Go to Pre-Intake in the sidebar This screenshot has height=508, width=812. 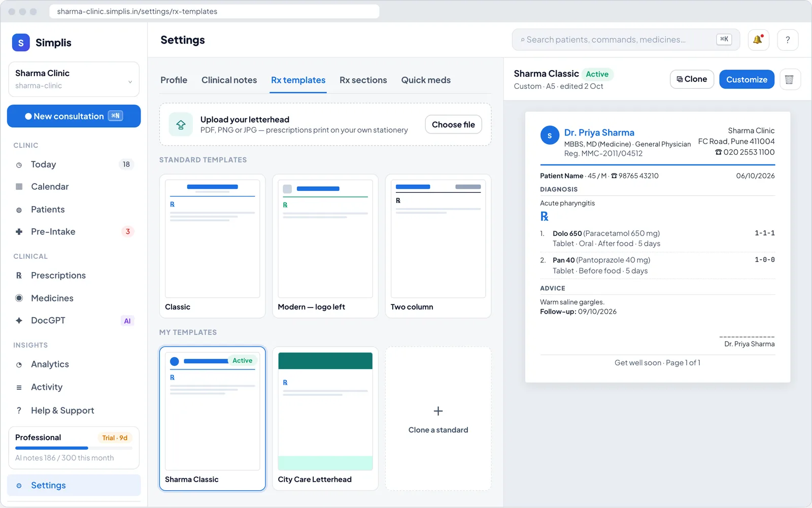tap(74, 232)
